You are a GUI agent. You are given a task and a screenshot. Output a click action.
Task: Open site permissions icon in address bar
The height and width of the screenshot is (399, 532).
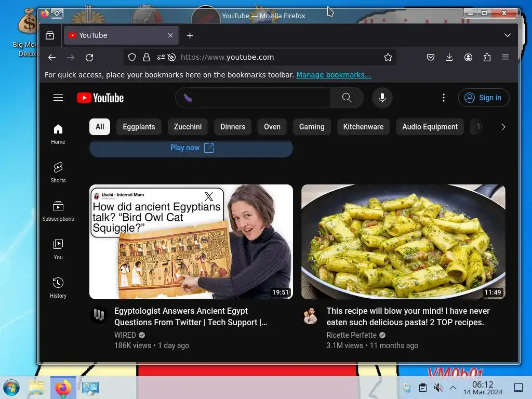pyautogui.click(x=161, y=57)
